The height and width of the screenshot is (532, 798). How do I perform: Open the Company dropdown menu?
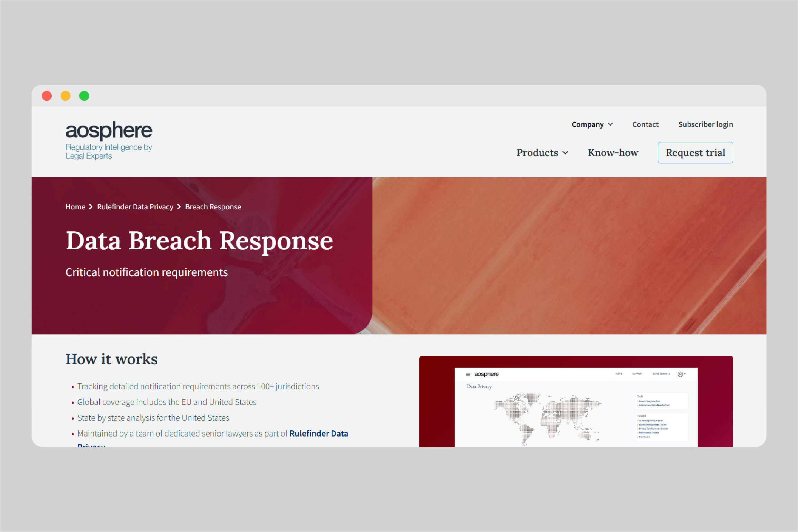coord(592,124)
